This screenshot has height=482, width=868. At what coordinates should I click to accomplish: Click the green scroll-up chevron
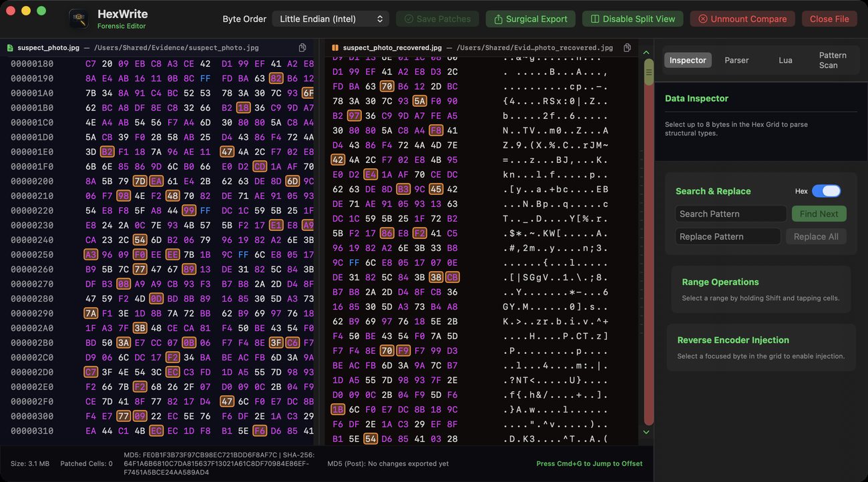[646, 51]
